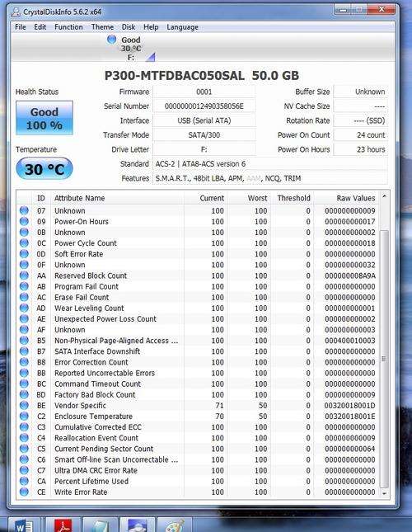
Task: Open the Edit menu
Action: [40, 27]
